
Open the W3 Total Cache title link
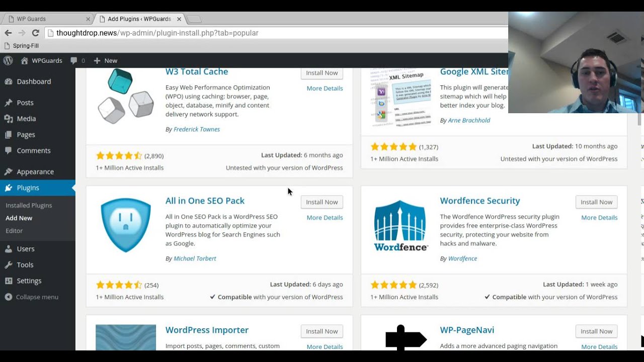(x=197, y=72)
